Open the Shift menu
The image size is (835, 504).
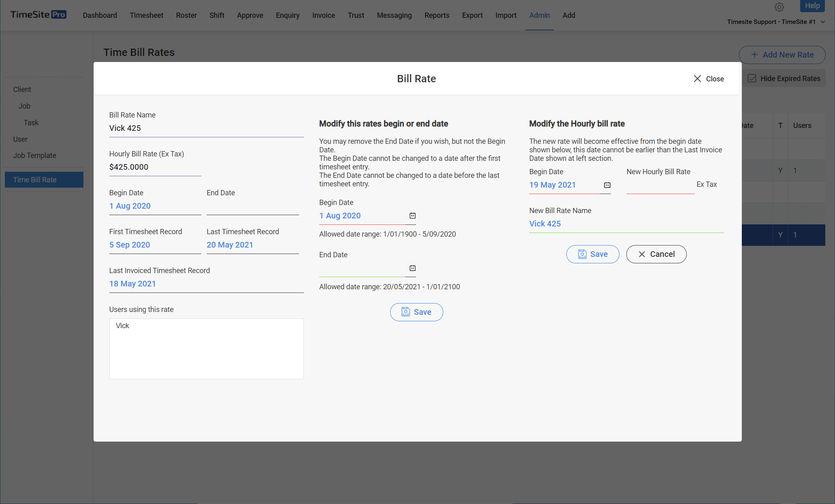pyautogui.click(x=217, y=15)
